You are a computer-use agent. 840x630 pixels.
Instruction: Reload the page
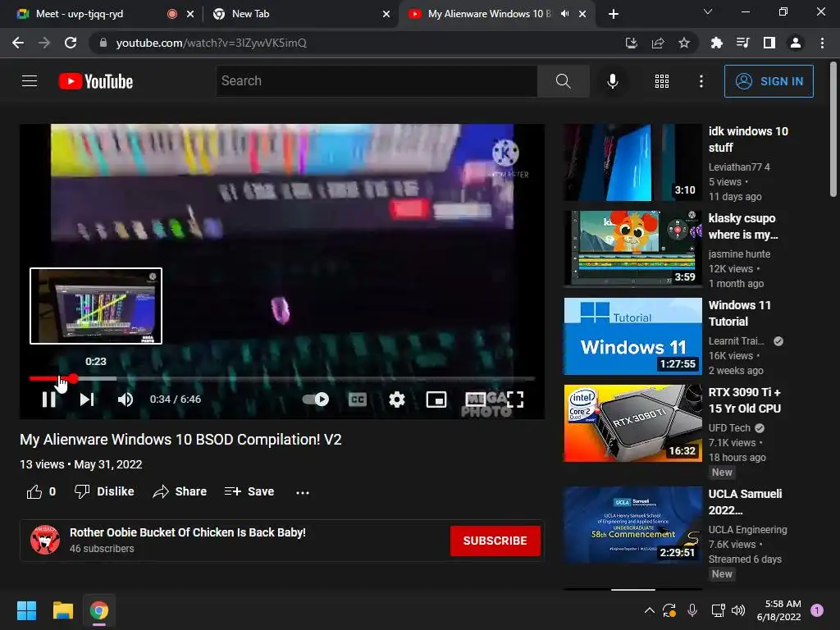tap(71, 43)
